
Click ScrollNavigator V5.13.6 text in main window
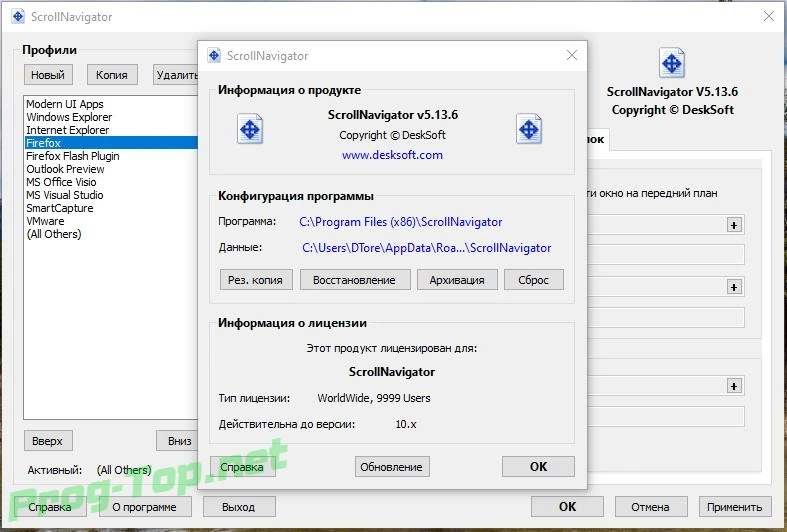(672, 92)
